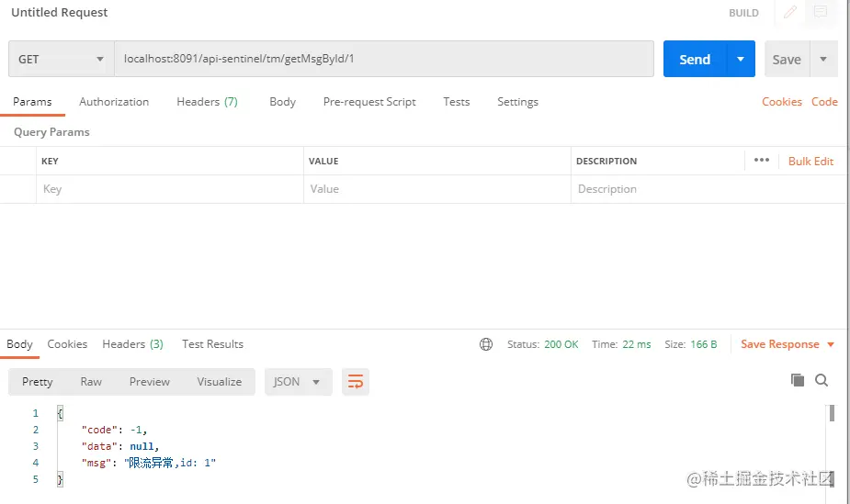Screen dimensions: 850x504
Task: Click the Description parameter input cell
Action: (x=708, y=189)
